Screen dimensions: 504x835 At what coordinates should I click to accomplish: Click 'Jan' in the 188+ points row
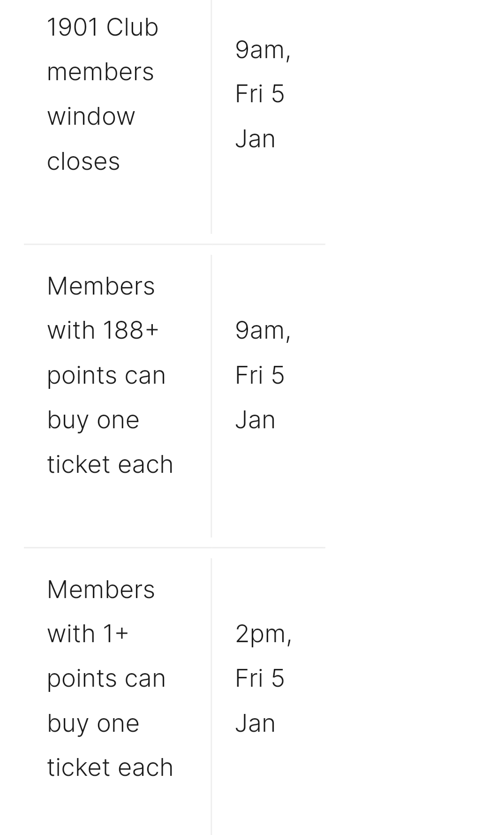255,420
